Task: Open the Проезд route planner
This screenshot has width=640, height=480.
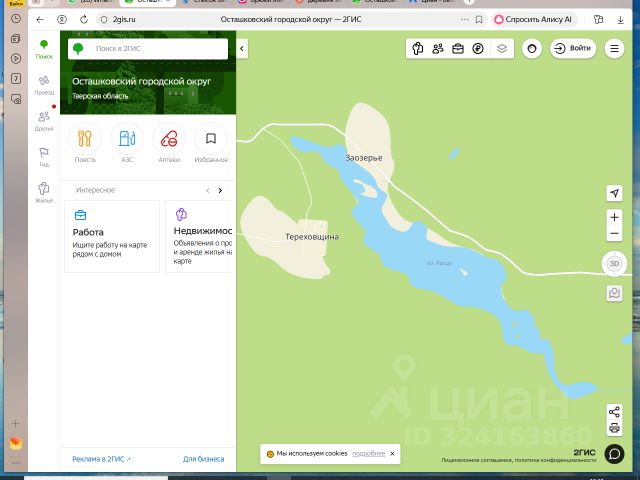Action: coord(44,85)
